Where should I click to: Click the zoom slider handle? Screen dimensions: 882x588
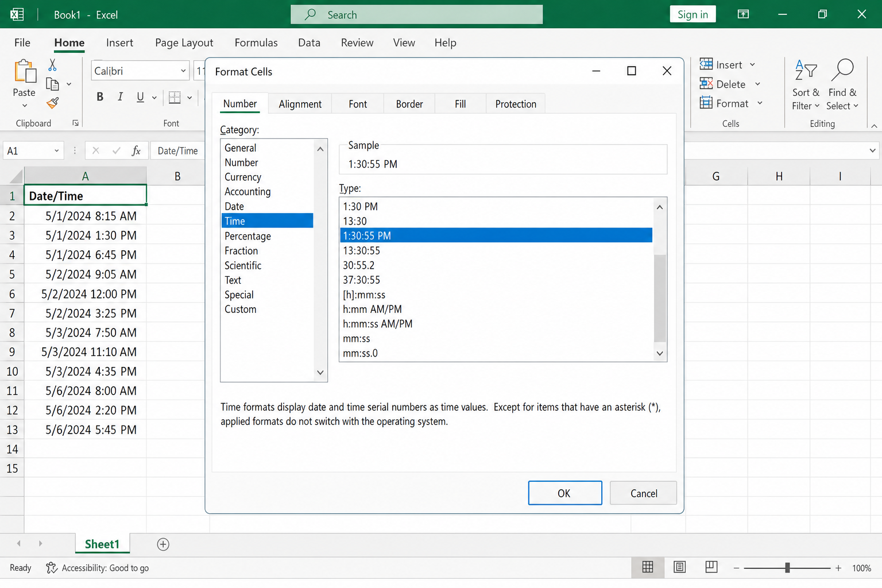(x=787, y=568)
